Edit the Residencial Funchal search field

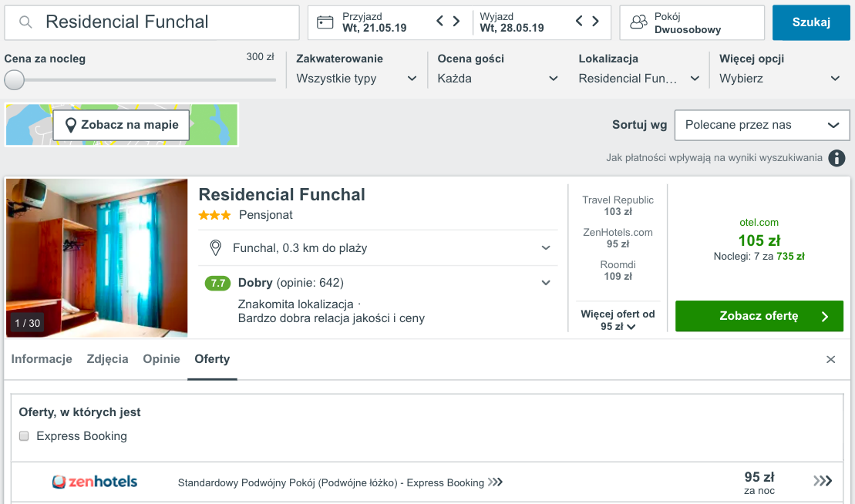point(152,22)
